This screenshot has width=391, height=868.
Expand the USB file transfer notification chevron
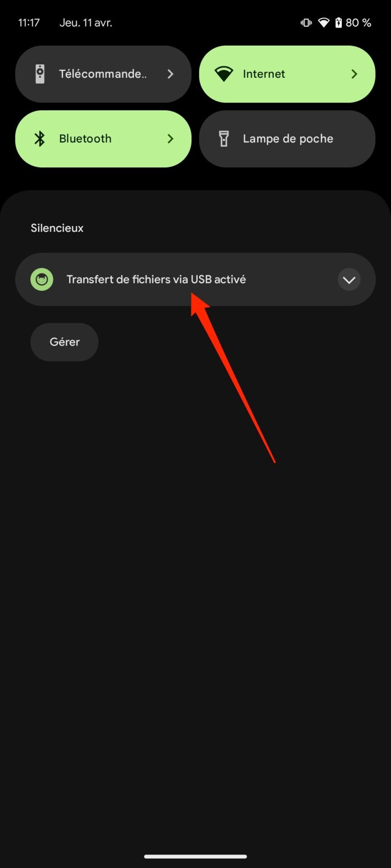point(349,280)
